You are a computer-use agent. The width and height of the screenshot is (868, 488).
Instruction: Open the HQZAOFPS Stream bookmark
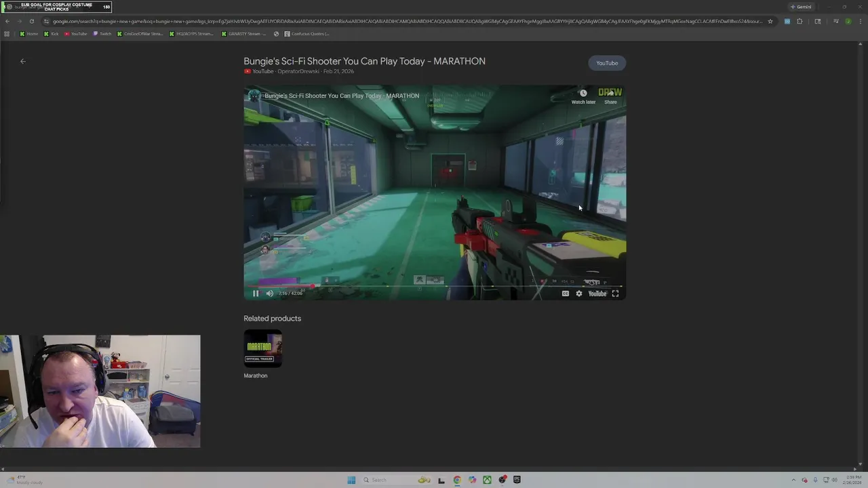192,33
